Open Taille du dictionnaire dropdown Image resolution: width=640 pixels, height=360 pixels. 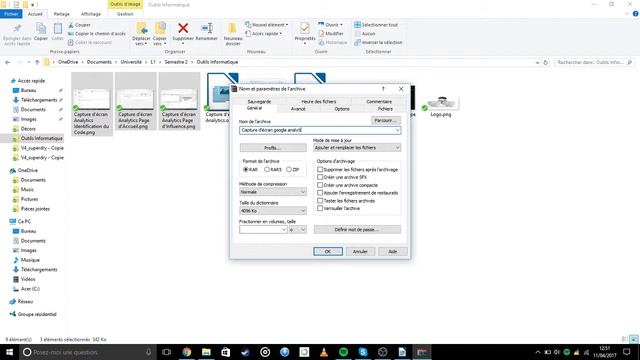coord(273,211)
